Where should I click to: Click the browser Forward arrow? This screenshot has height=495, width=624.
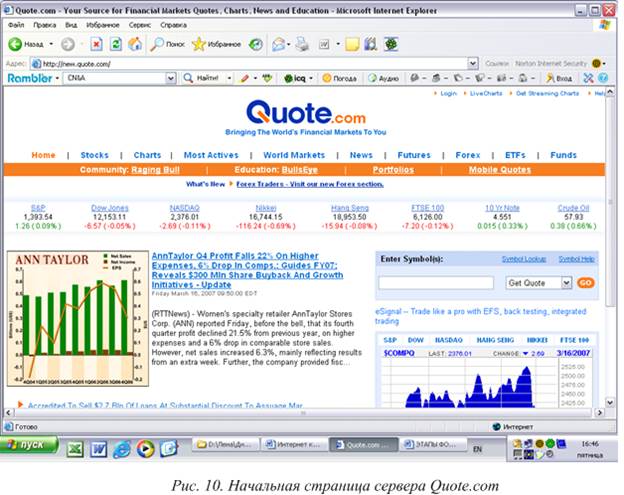click(x=68, y=44)
